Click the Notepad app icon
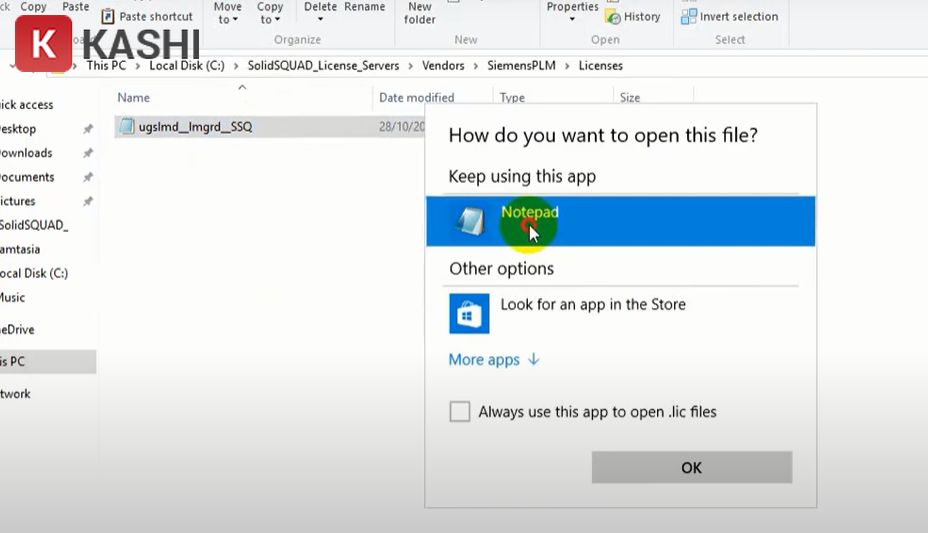This screenshot has width=928, height=533. (471, 222)
